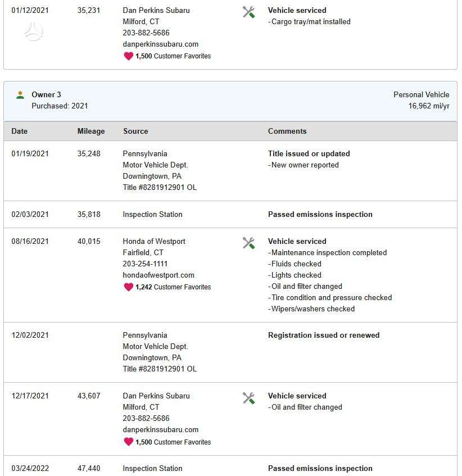Click the Personal Vehicle label
Image resolution: width=462 pixels, height=476 pixels.
422,95
